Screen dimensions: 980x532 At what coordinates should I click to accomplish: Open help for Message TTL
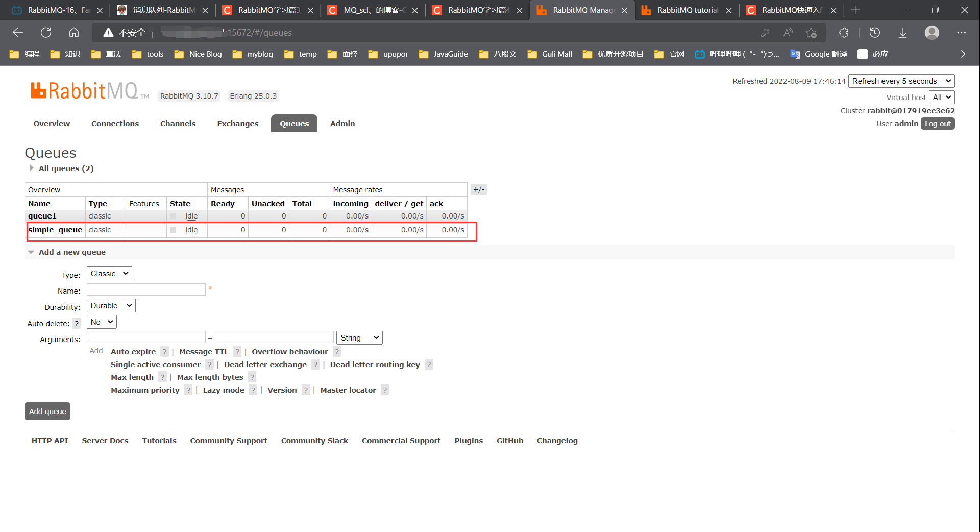click(237, 352)
